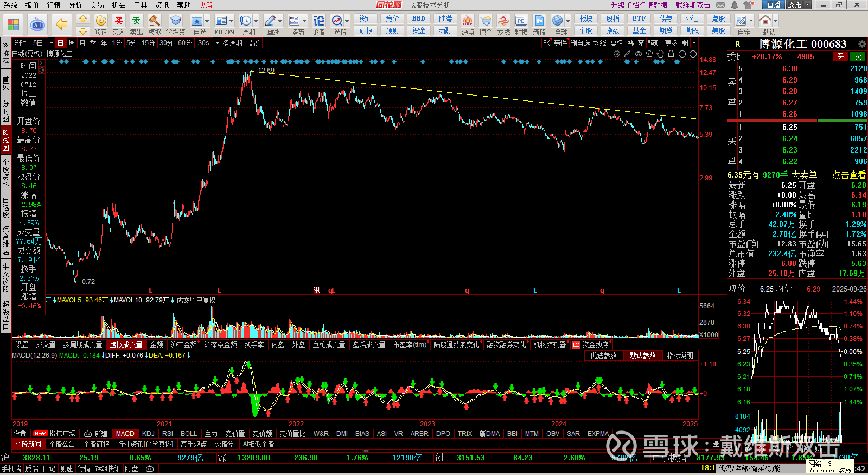This screenshot has height=475, width=868.
Task: Toggle 事件 events display
Action: point(560,43)
